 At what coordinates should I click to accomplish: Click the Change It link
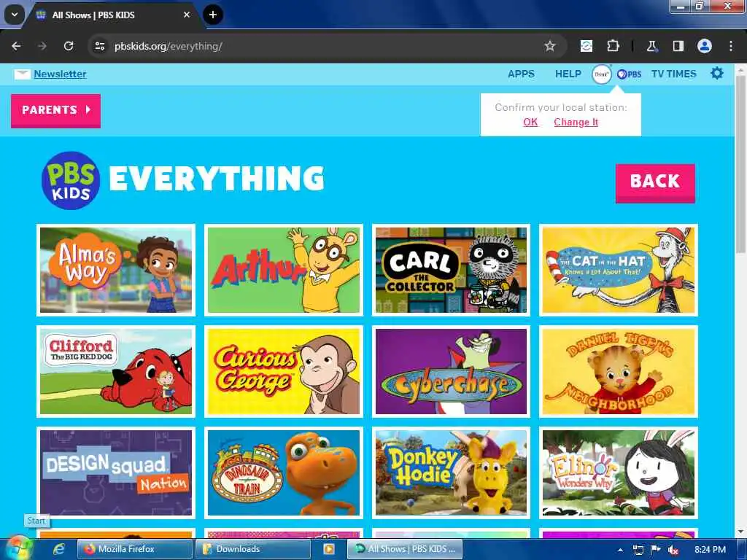pos(576,122)
